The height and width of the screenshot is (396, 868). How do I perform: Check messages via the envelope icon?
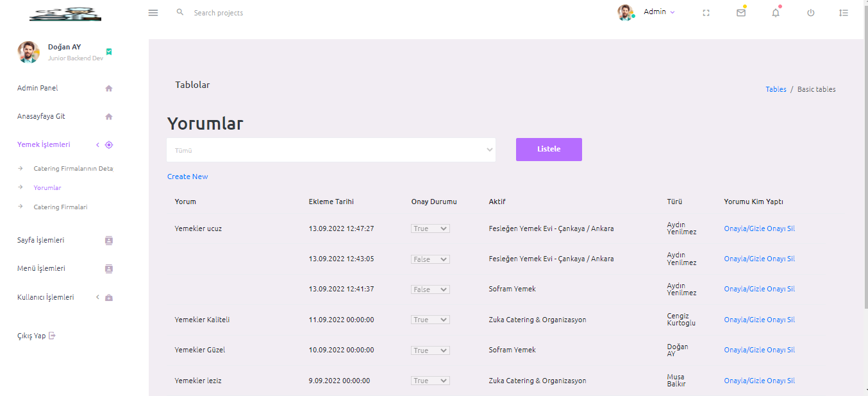click(740, 12)
